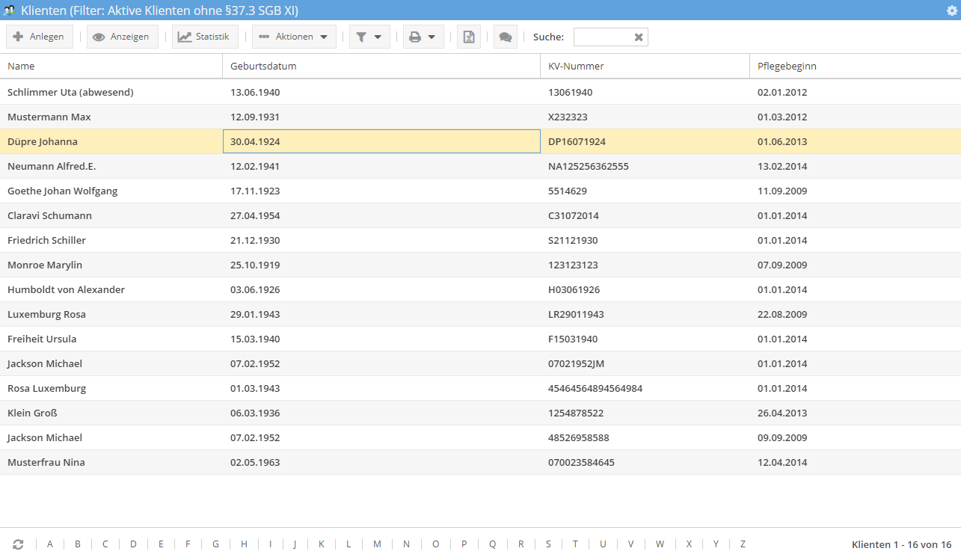Sort by the Pflegebeginn column header
Image resolution: width=961 pixels, height=560 pixels.
coord(787,66)
